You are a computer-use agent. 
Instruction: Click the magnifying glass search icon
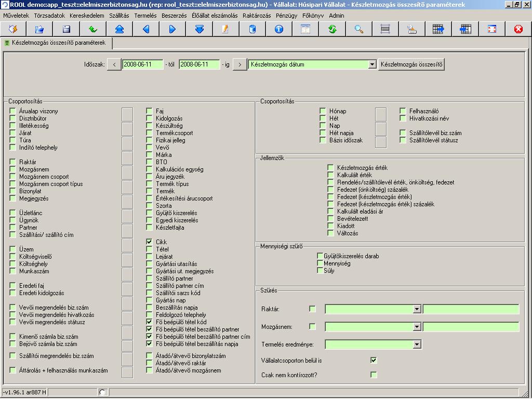(358, 29)
